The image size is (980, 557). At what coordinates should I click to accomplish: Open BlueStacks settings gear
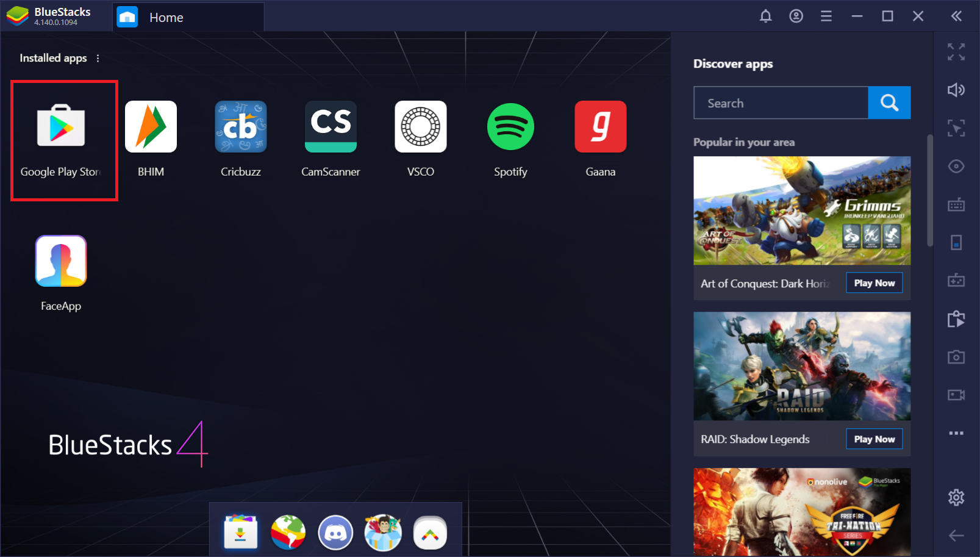(956, 498)
